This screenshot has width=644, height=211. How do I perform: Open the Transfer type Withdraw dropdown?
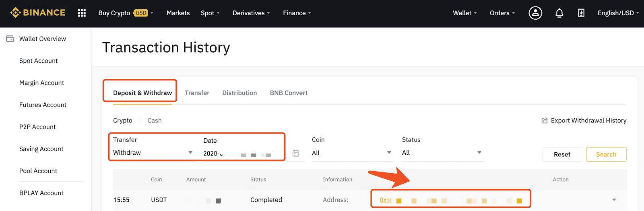pyautogui.click(x=153, y=153)
